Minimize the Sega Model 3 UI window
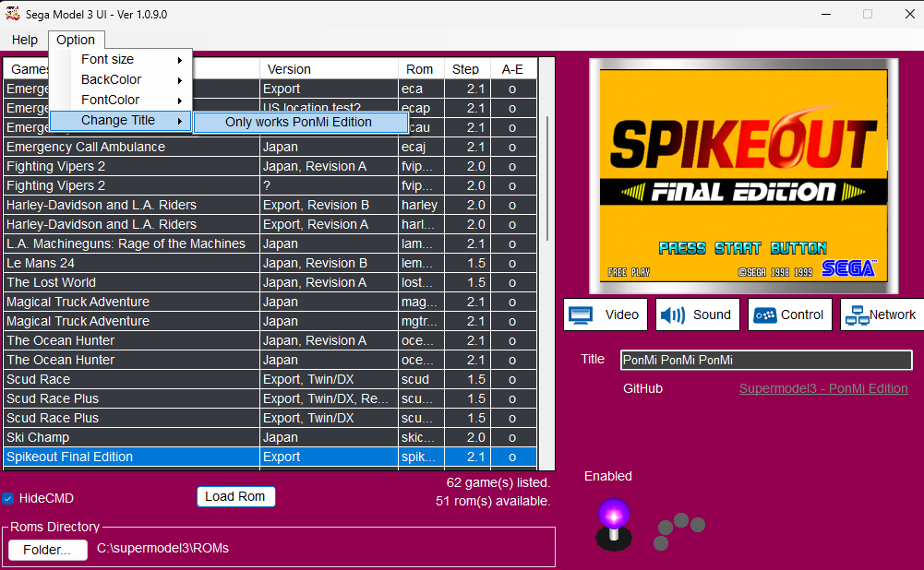The width and height of the screenshot is (924, 570). 826,14
